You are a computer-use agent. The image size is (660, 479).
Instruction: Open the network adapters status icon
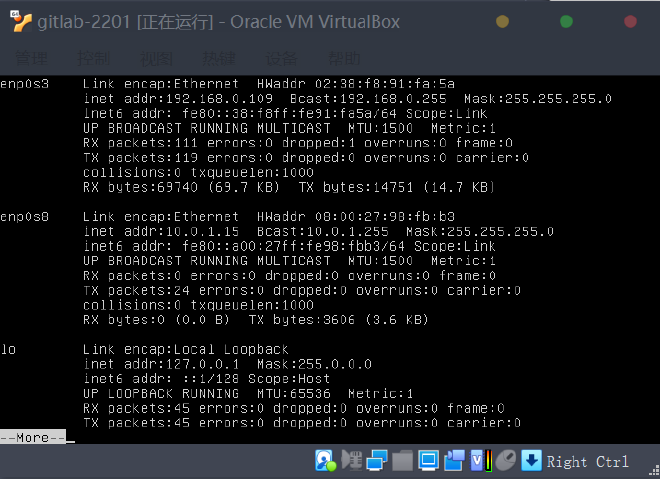(x=377, y=460)
